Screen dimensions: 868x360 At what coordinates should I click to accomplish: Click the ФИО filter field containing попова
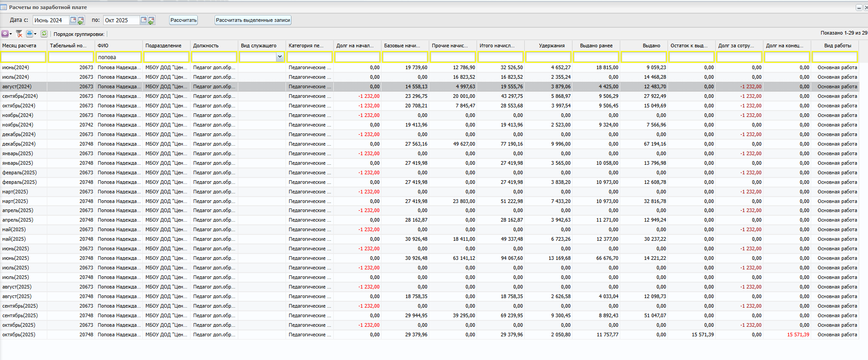tap(118, 57)
